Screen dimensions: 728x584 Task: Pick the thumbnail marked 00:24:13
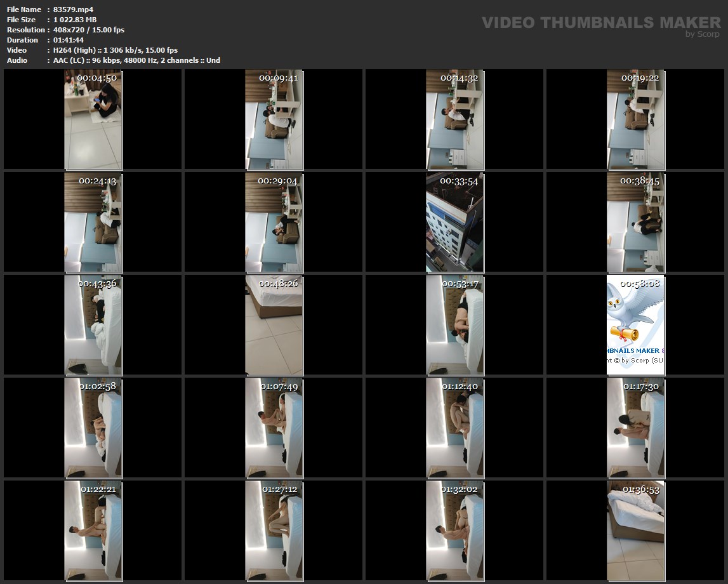(93, 222)
